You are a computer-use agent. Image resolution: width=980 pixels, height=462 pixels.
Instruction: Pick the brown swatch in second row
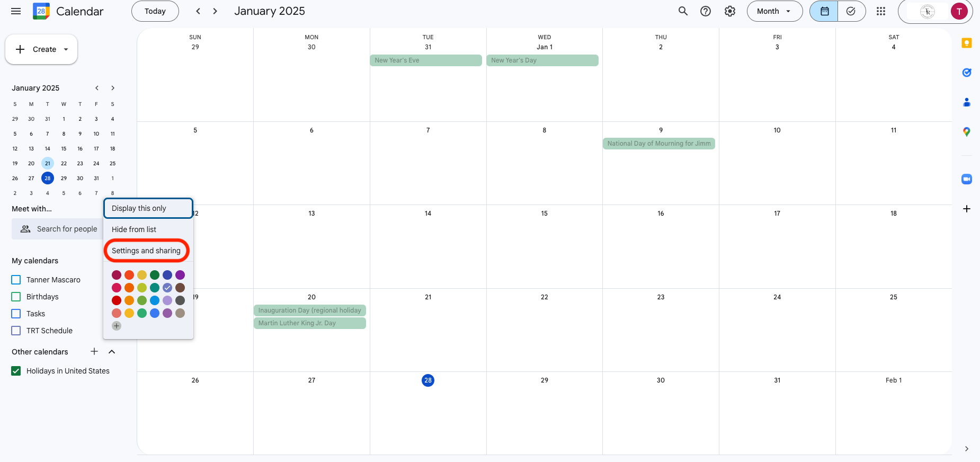pos(180,288)
